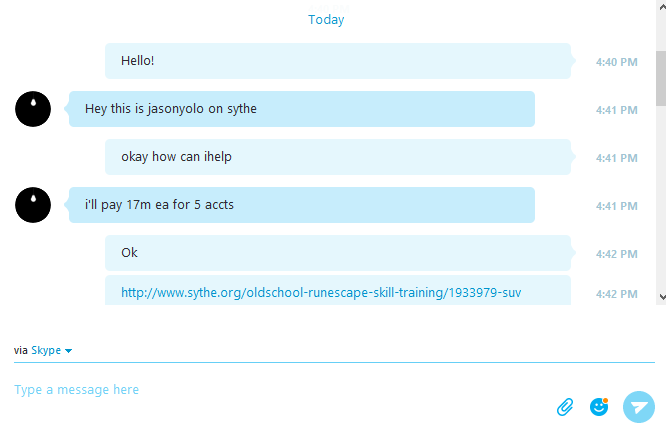
Task: Click the paperclip attach file icon
Action: point(565,407)
